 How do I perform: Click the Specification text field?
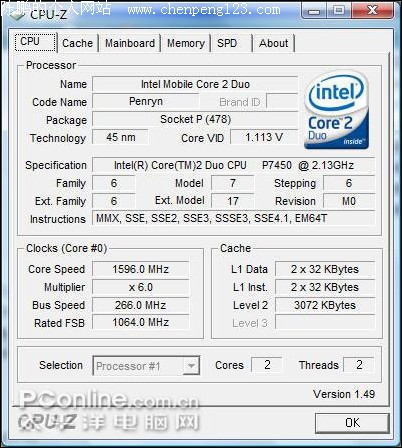(x=233, y=165)
